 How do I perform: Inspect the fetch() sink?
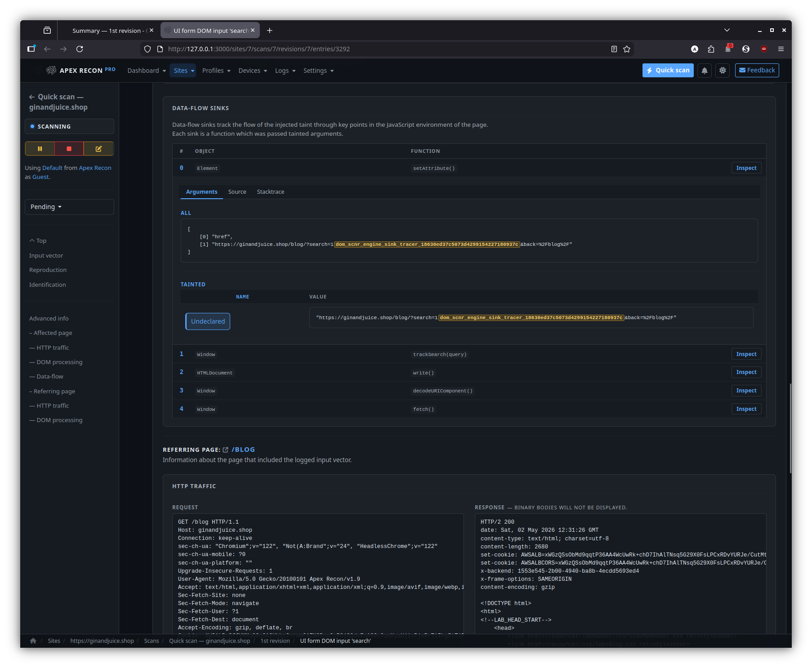pos(746,409)
